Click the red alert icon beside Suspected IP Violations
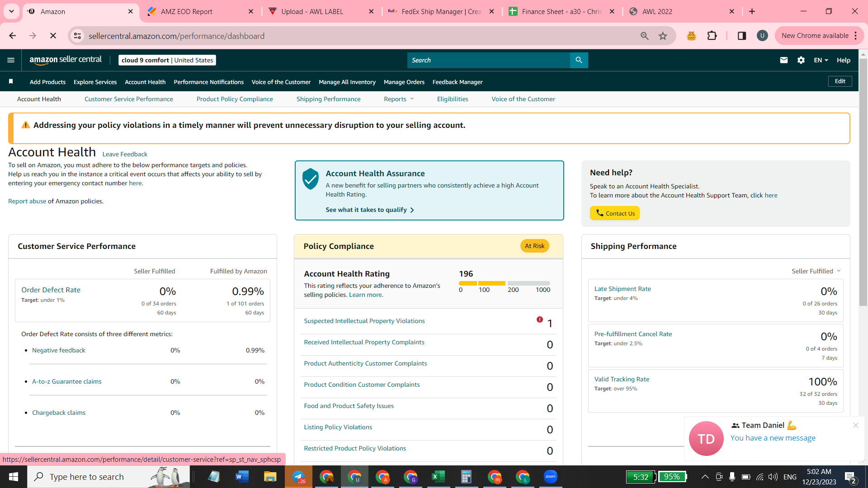Image resolution: width=868 pixels, height=488 pixels. click(540, 319)
